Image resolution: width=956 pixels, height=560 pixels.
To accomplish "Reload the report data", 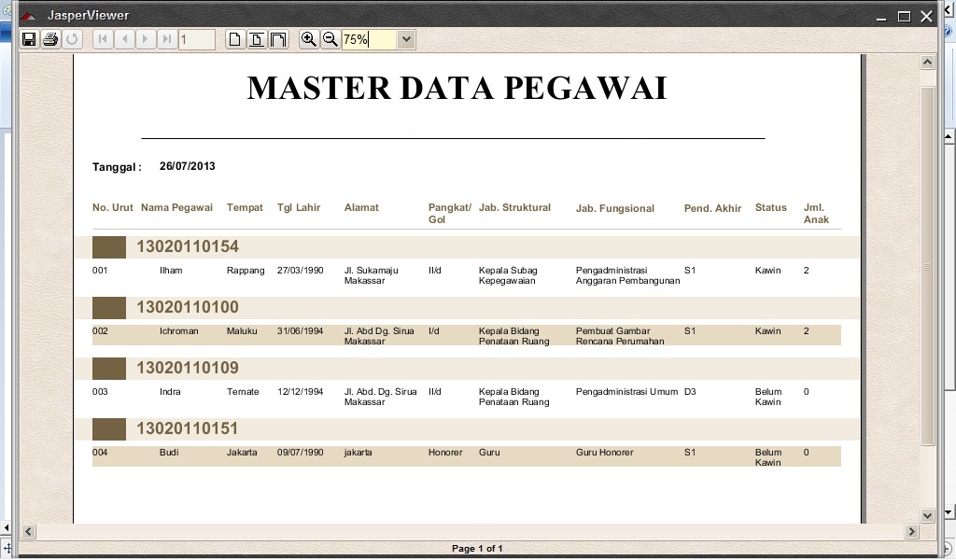I will pyautogui.click(x=73, y=38).
